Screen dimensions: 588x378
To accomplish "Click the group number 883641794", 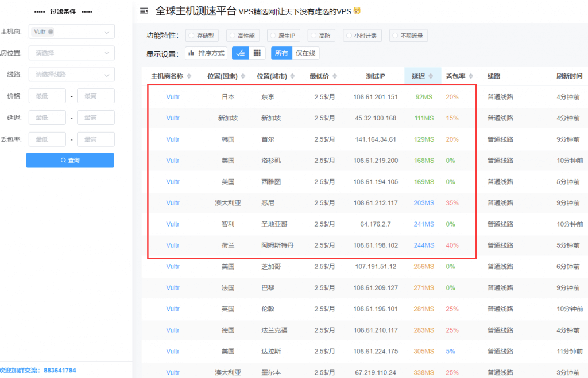I will [x=60, y=370].
